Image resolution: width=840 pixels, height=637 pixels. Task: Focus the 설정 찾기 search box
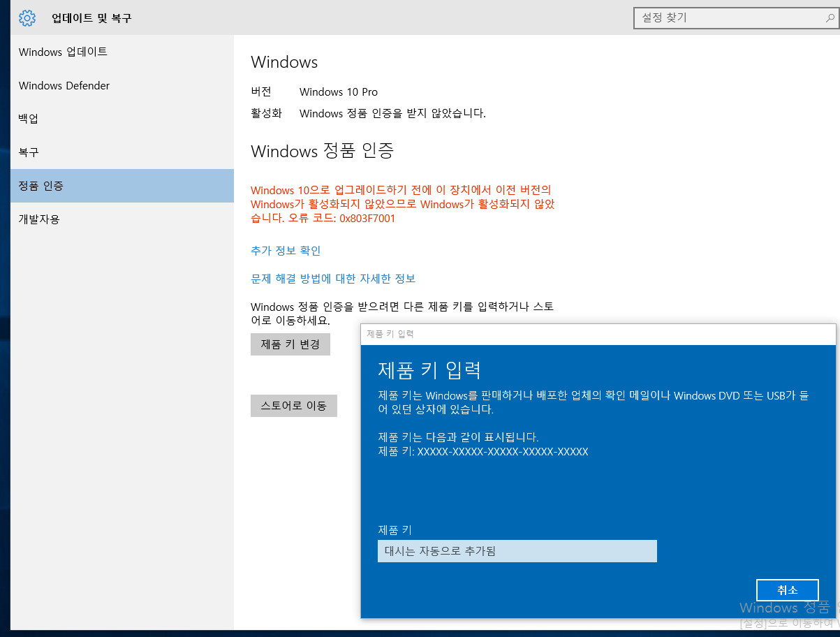[x=736, y=18]
